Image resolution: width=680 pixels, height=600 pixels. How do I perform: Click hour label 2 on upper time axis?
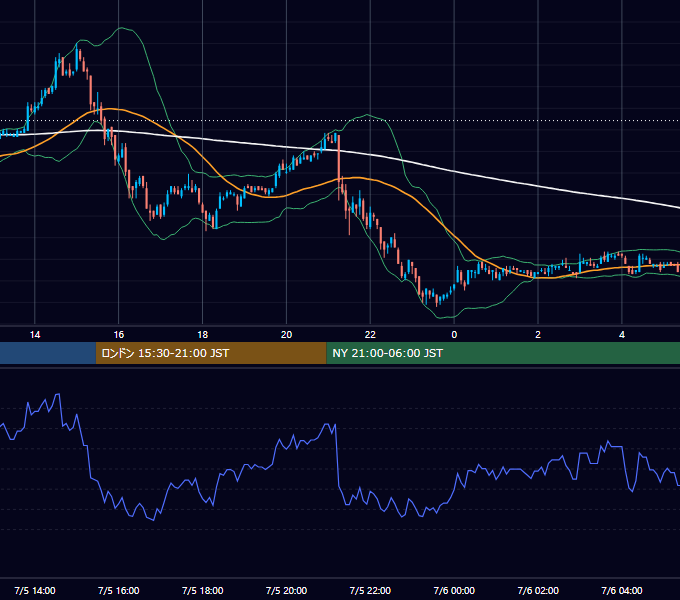(x=538, y=335)
